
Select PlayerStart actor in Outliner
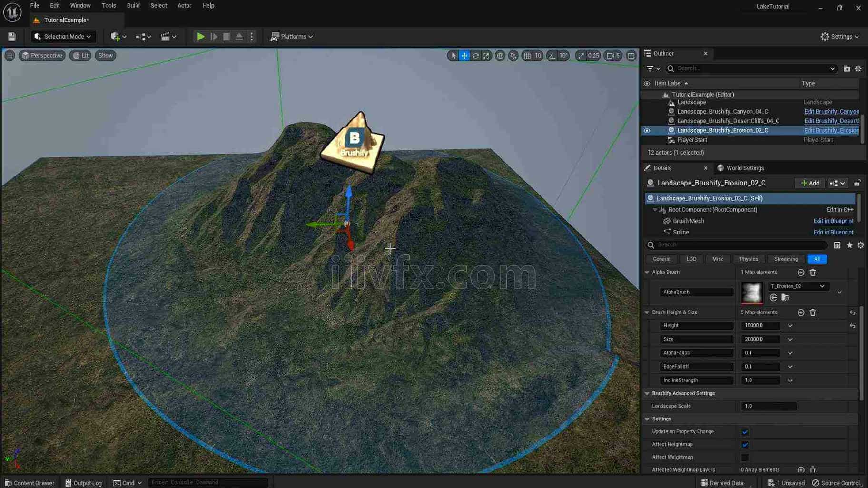[692, 140]
